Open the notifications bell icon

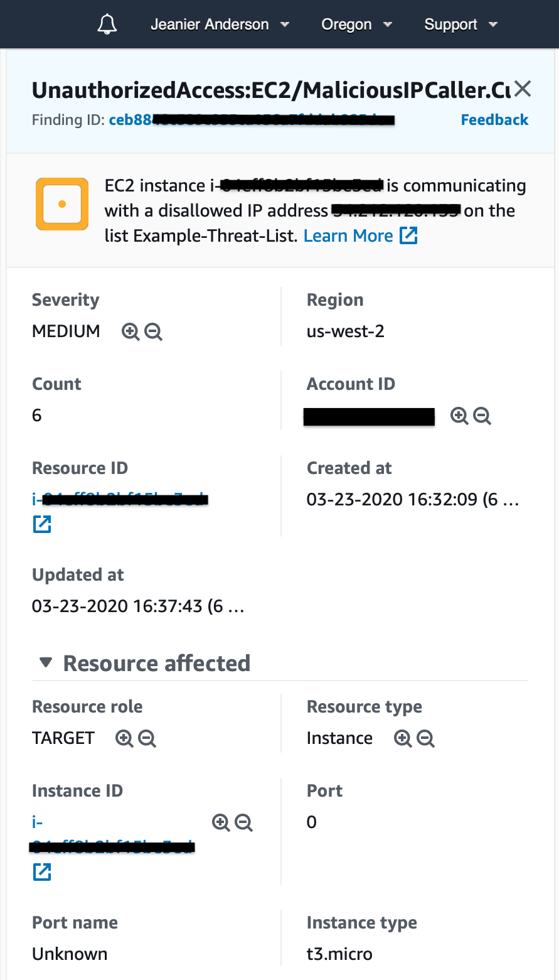(107, 24)
